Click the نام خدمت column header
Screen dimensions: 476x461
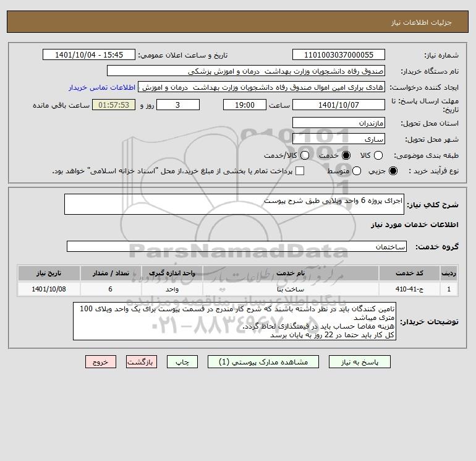pyautogui.click(x=291, y=273)
